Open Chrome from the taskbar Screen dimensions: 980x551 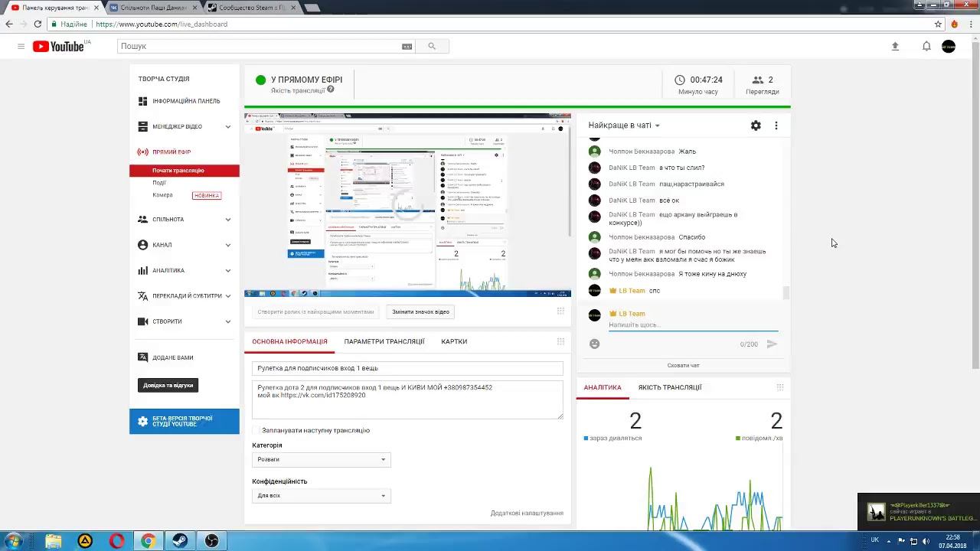(x=148, y=541)
